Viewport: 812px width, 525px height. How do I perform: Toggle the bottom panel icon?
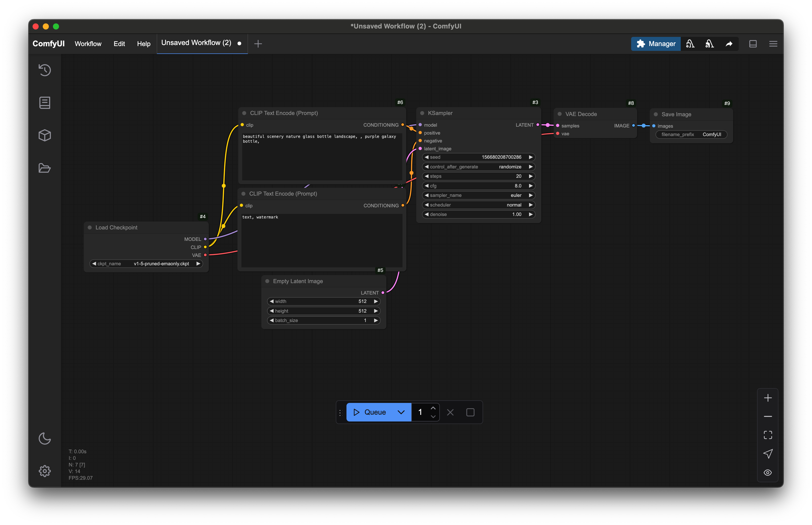753,44
